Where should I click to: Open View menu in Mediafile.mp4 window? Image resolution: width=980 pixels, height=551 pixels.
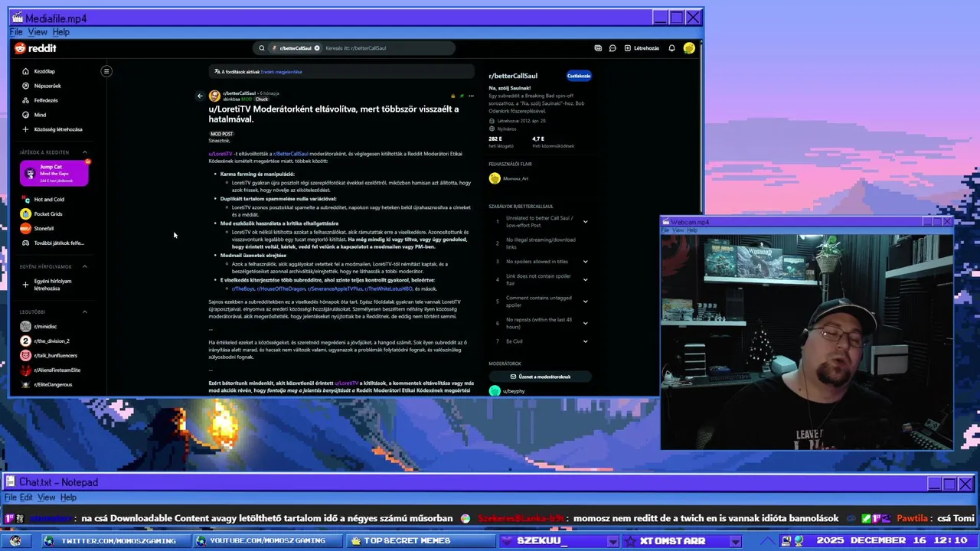point(38,32)
